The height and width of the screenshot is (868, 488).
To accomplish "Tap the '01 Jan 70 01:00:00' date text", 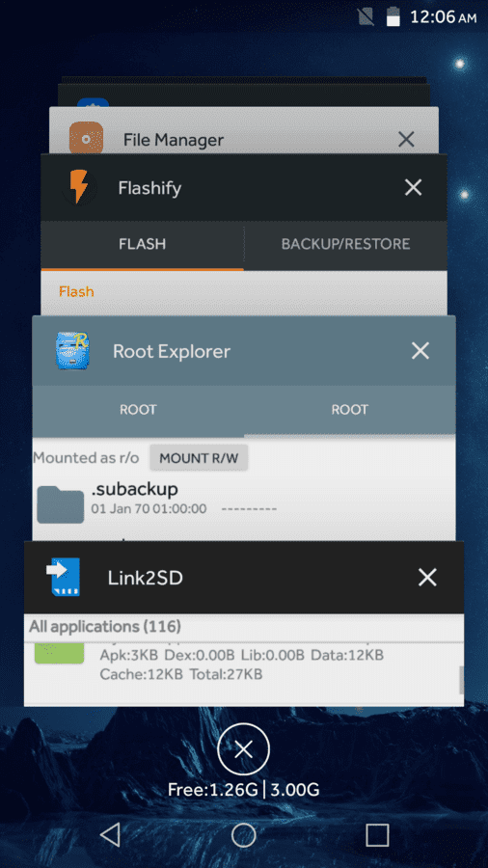I will pyautogui.click(x=149, y=508).
